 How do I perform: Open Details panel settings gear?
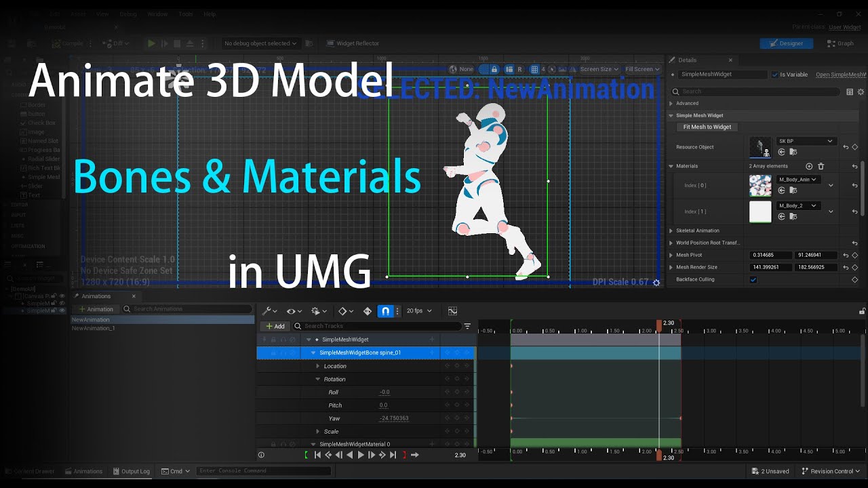tap(861, 91)
